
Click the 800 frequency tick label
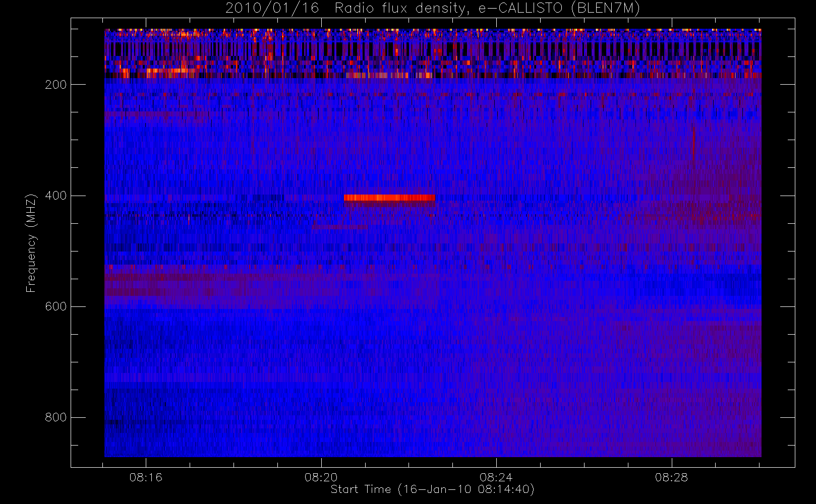56,417
